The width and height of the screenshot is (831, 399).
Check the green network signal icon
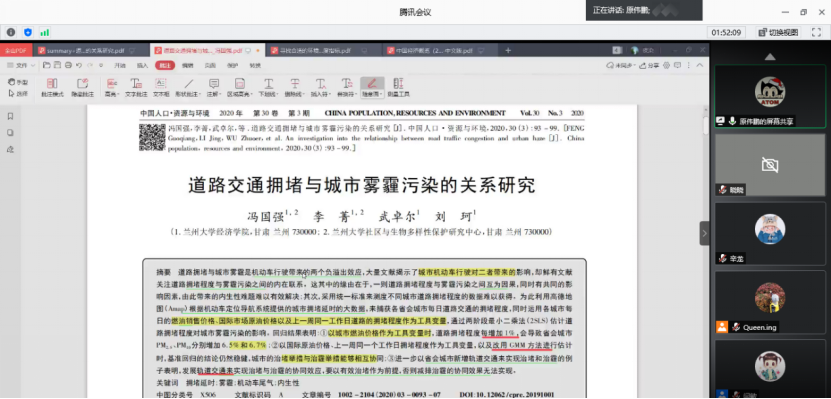[45, 32]
